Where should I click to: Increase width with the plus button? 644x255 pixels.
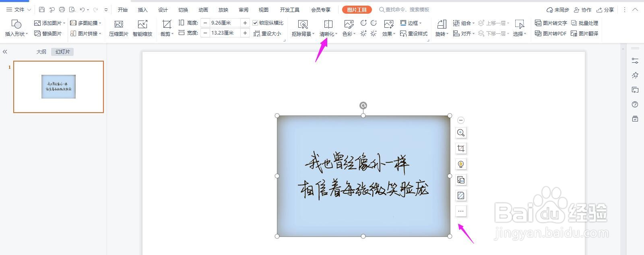pyautogui.click(x=245, y=33)
